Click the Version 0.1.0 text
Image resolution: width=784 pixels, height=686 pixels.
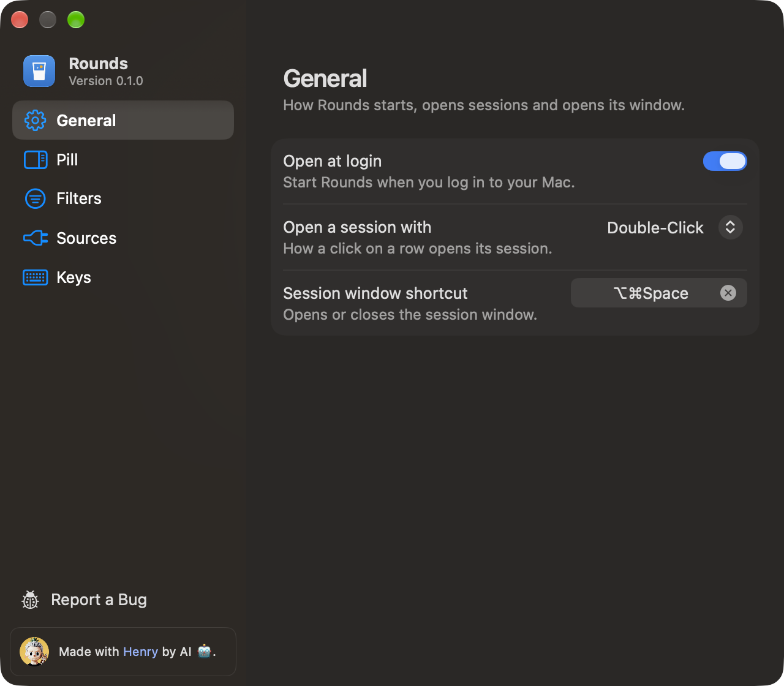pyautogui.click(x=106, y=81)
